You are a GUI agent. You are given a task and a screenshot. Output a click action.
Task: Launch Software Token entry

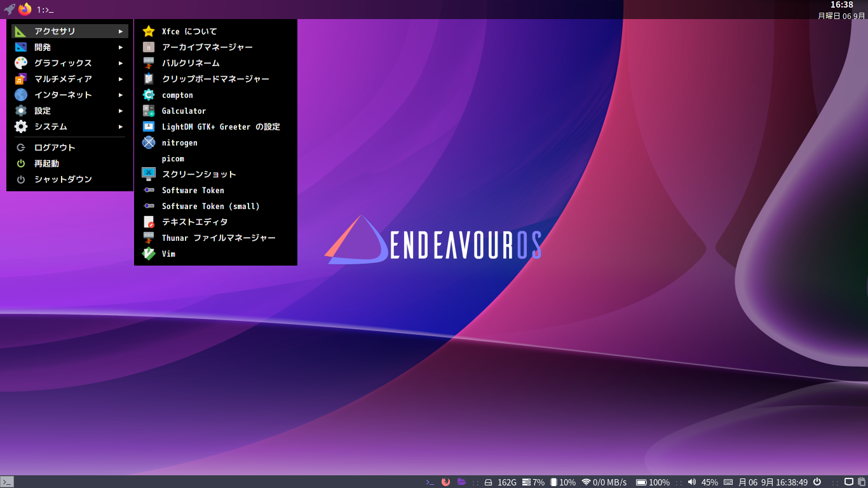(215, 190)
